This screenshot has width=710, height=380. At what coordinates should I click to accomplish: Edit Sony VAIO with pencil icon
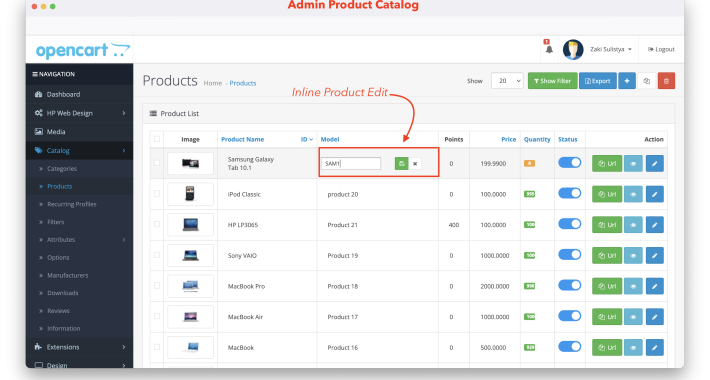[654, 255]
